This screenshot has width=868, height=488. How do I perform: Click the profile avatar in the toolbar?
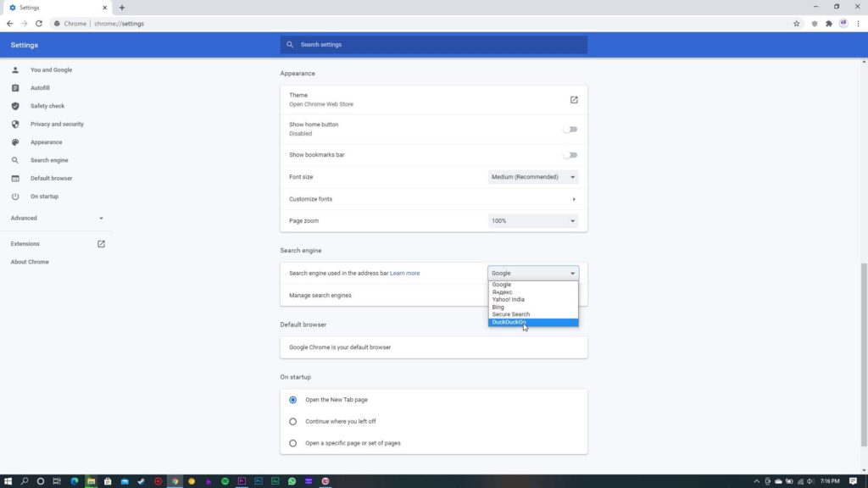843,23
